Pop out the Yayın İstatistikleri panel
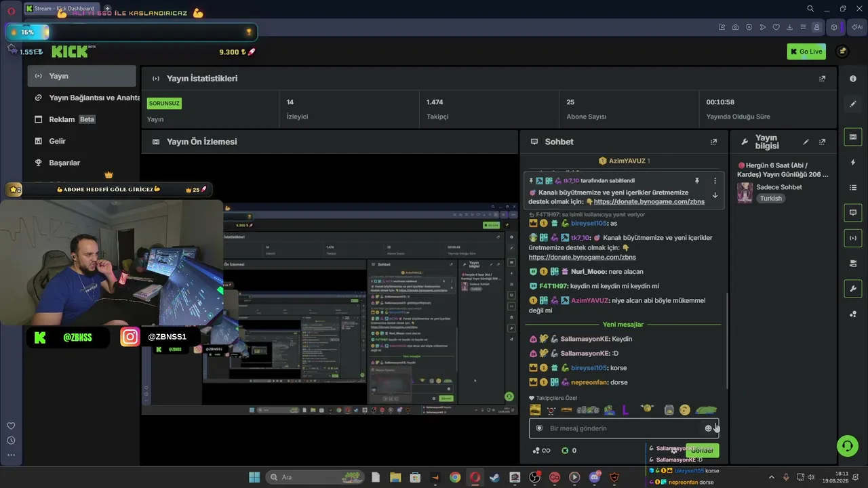The image size is (868, 488). pyautogui.click(x=822, y=79)
